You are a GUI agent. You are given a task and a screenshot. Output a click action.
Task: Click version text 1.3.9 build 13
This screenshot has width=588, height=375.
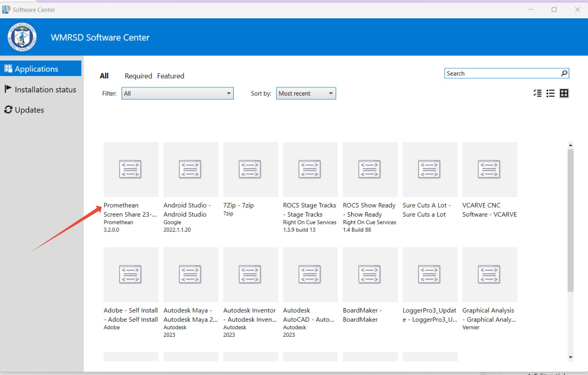pyautogui.click(x=299, y=230)
